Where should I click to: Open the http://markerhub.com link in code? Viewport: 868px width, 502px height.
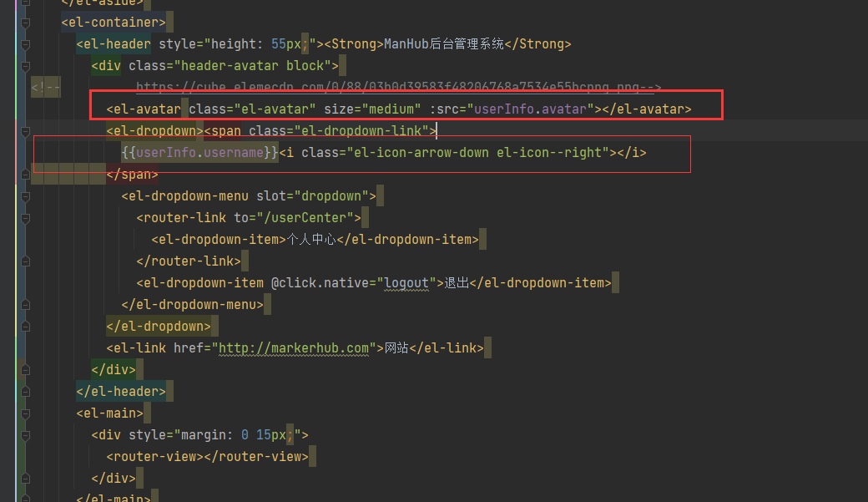pos(294,348)
